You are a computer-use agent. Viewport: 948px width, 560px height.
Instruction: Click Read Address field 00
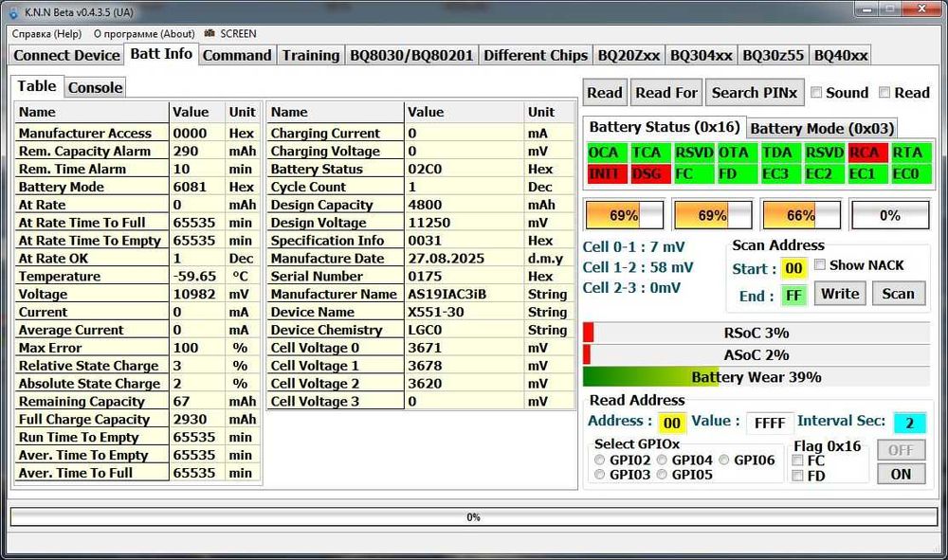click(672, 423)
